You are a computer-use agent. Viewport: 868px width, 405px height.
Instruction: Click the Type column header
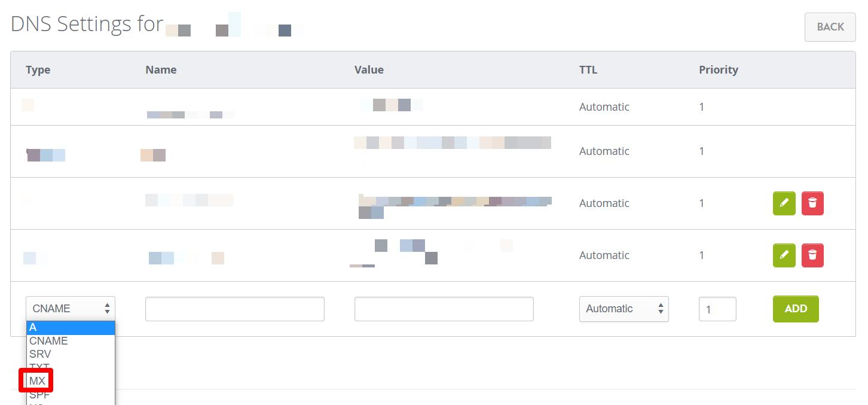pos(38,70)
